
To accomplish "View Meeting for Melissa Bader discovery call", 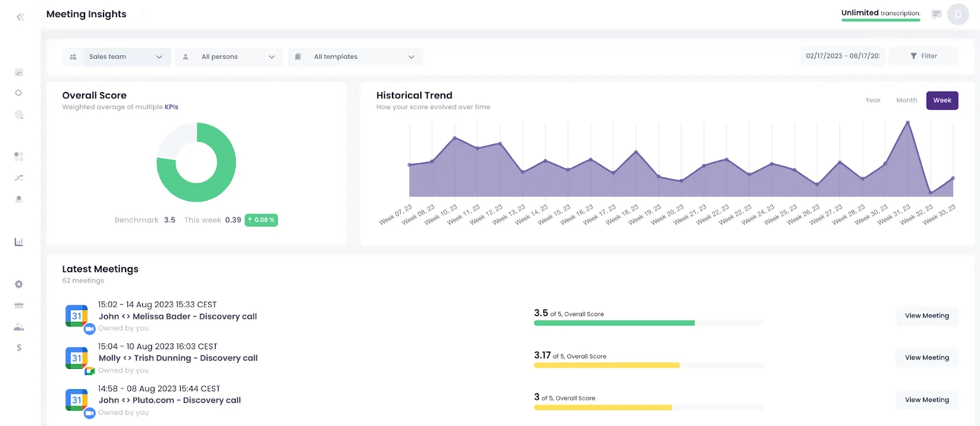I will click(x=927, y=316).
